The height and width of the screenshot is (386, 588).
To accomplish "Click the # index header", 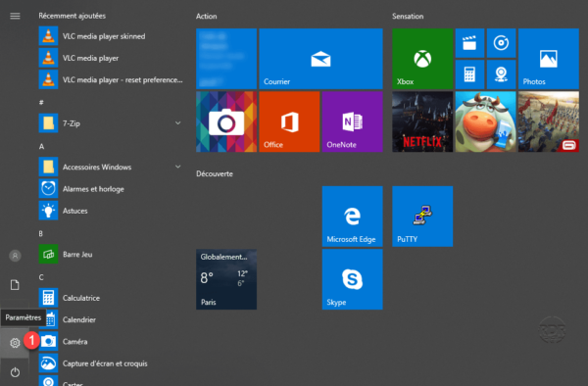I will tap(41, 102).
